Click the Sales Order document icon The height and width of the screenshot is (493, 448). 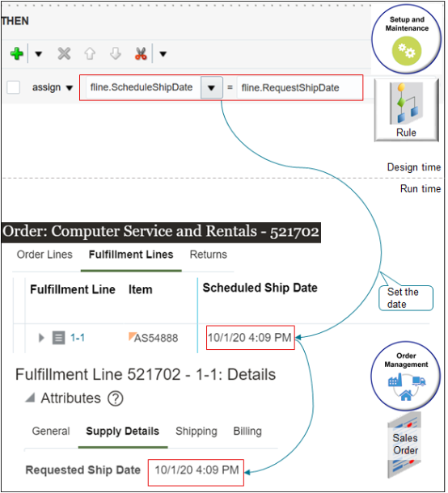coord(405,445)
